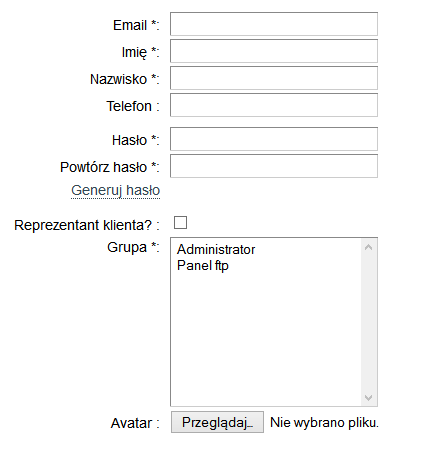Click the Email label

pos(136,25)
